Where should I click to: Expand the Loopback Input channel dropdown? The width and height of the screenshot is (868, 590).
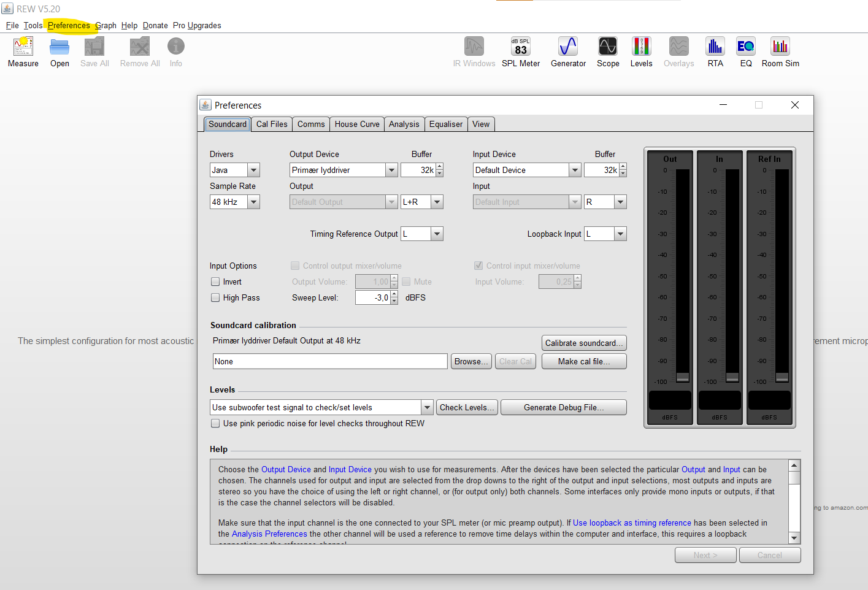click(x=620, y=234)
